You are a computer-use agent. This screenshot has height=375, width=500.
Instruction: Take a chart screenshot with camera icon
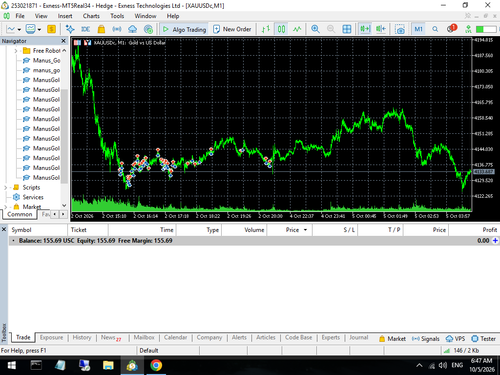pos(400,29)
